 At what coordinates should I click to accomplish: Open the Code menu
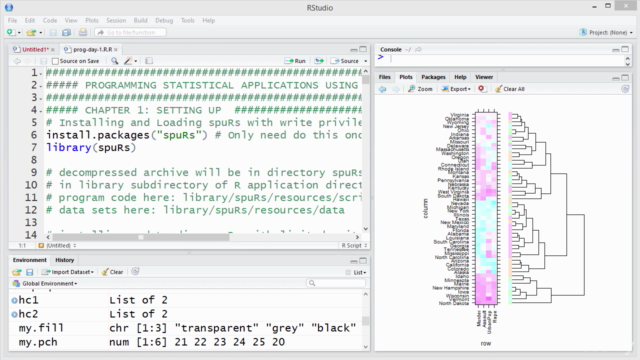(x=50, y=20)
